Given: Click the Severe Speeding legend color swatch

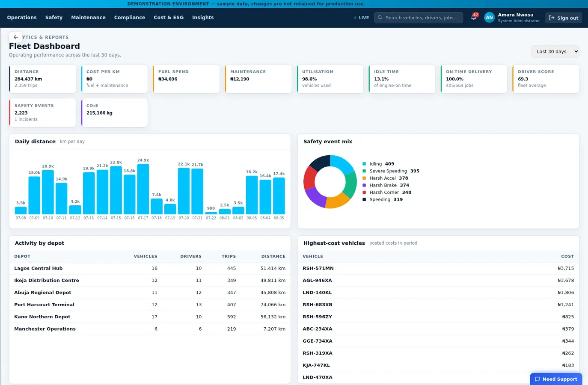Looking at the screenshot, I should click(x=364, y=171).
